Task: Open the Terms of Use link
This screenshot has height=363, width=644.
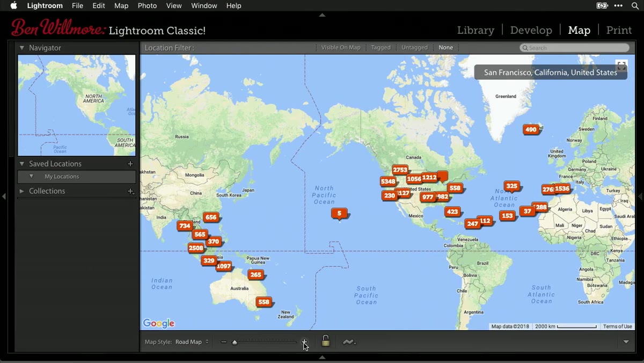Action: click(x=617, y=326)
